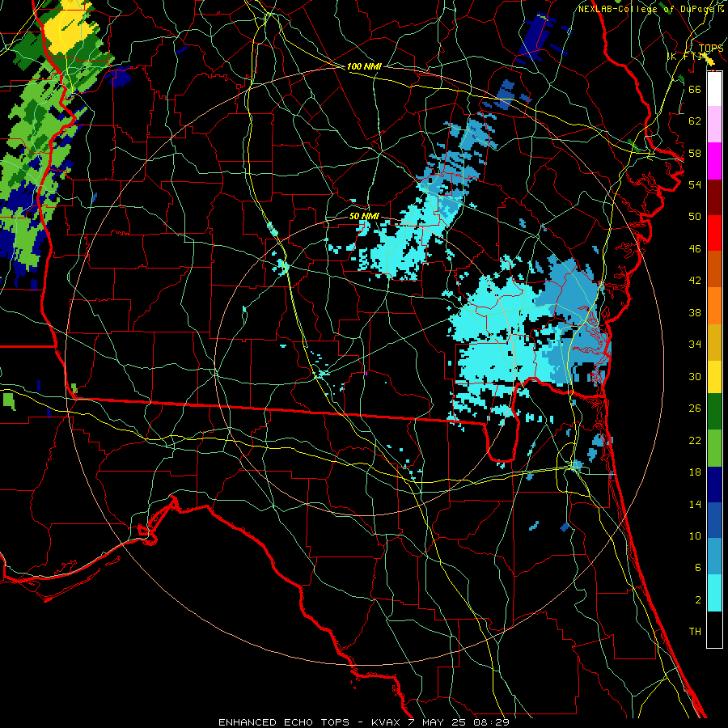Pick the yellow legend color block
The image size is (728, 728).
pos(714,377)
